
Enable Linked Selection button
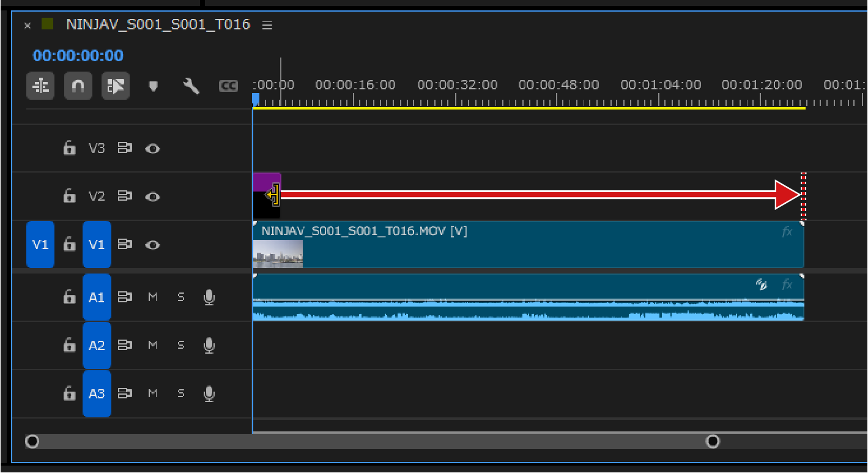pyautogui.click(x=116, y=86)
